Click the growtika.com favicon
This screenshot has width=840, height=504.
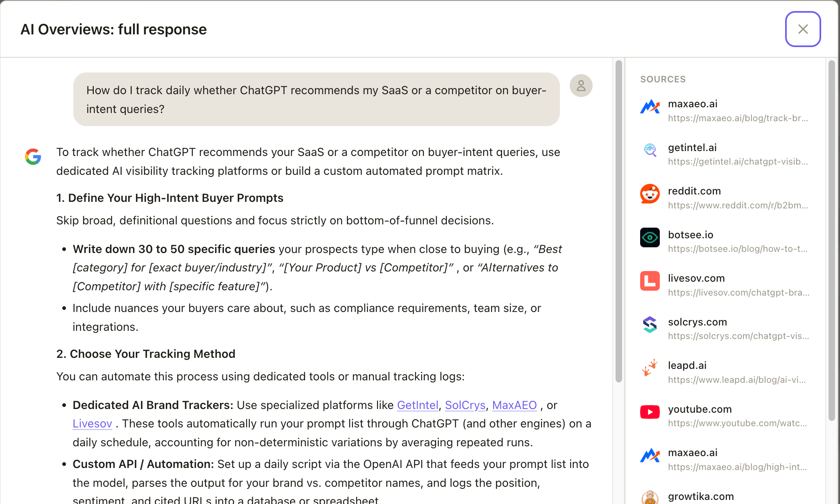pos(650,497)
